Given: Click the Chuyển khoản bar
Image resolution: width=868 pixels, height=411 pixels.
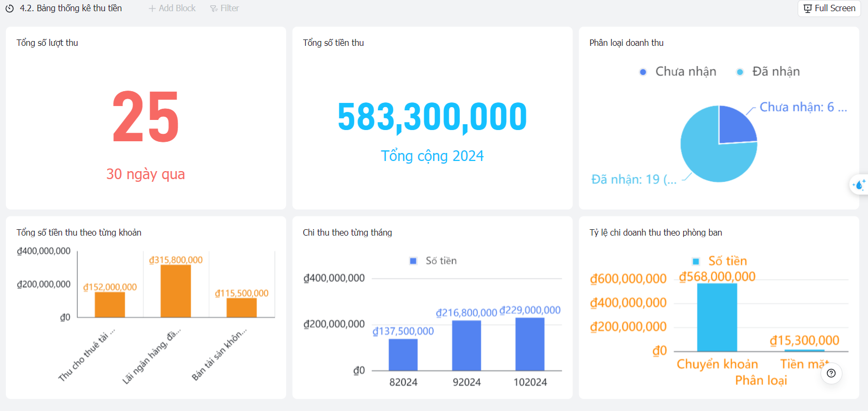Looking at the screenshot, I should 717,317.
